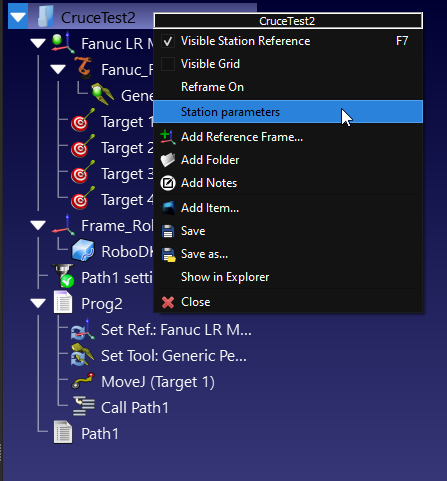Click the orange Fanuc robot arm icon
Screen dimensions: 447x481
[x=83, y=68]
